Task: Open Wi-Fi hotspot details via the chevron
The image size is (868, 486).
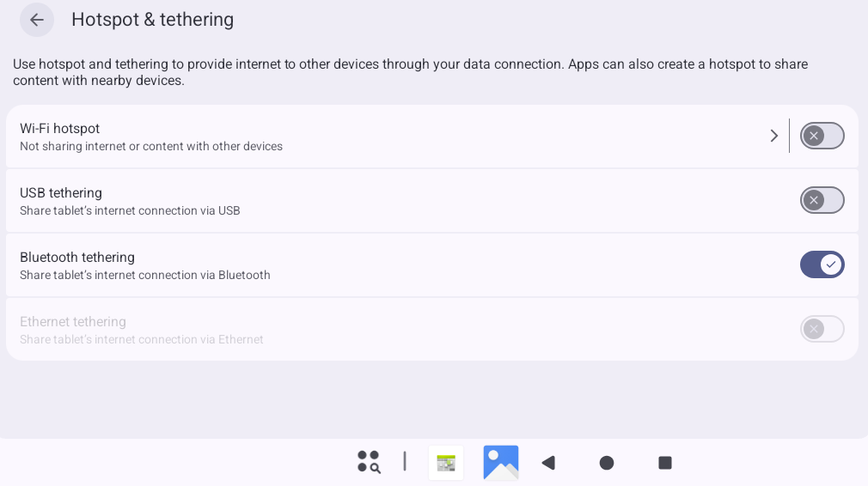Action: point(773,136)
